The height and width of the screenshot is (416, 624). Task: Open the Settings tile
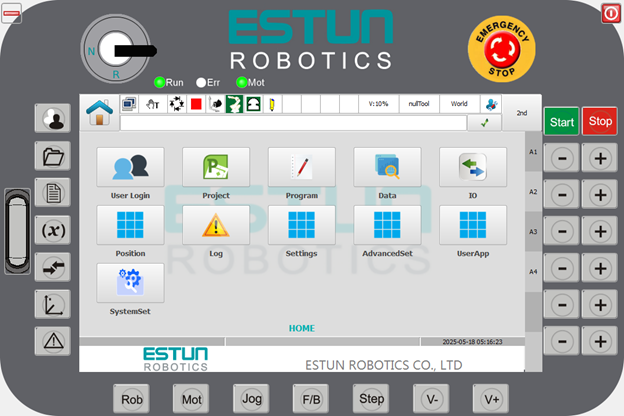[302, 225]
